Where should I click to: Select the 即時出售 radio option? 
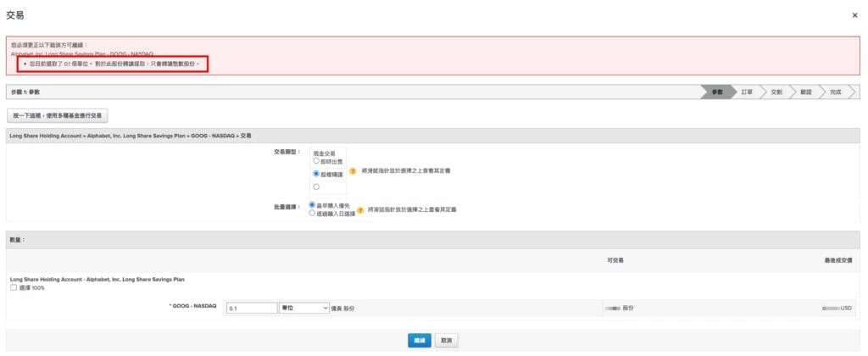pos(316,161)
